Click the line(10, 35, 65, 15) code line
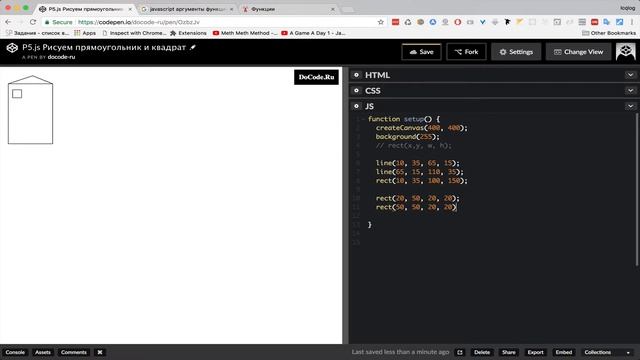Image resolution: width=640 pixels, height=360 pixels. coord(418,163)
